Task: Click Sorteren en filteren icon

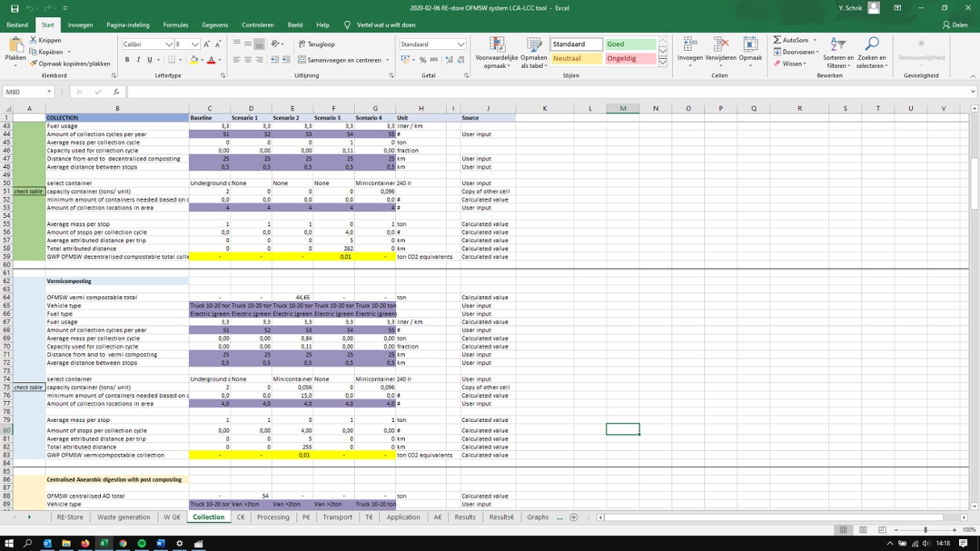Action: (x=838, y=46)
